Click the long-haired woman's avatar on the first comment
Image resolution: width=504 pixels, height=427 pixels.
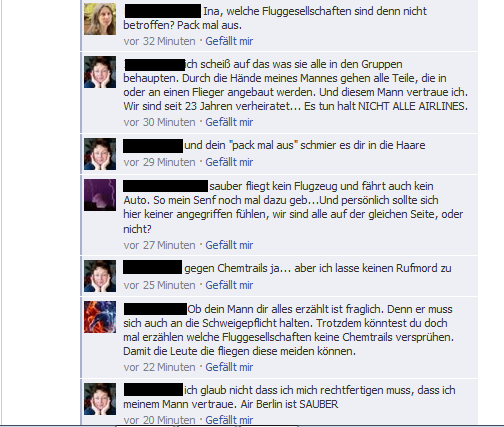[x=100, y=19]
